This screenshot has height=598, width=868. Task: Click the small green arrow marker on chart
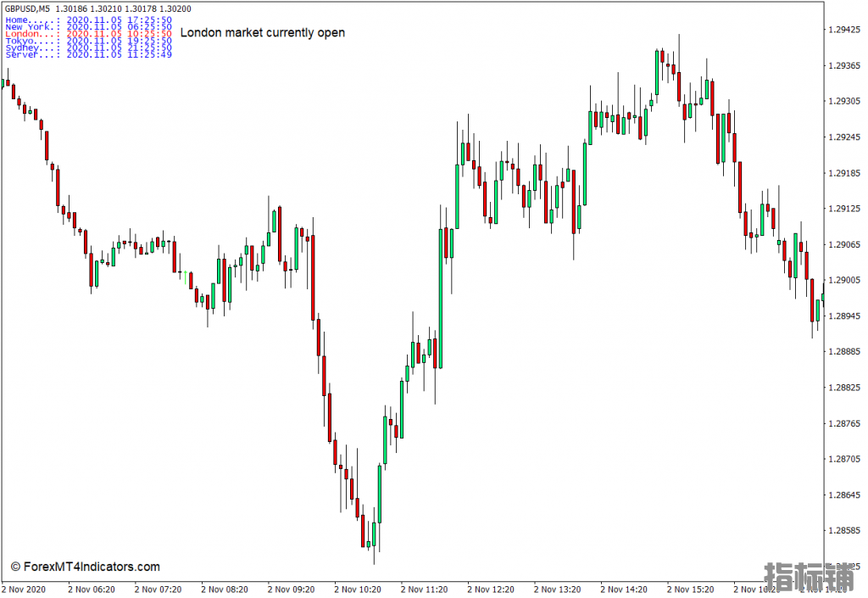(x=186, y=277)
